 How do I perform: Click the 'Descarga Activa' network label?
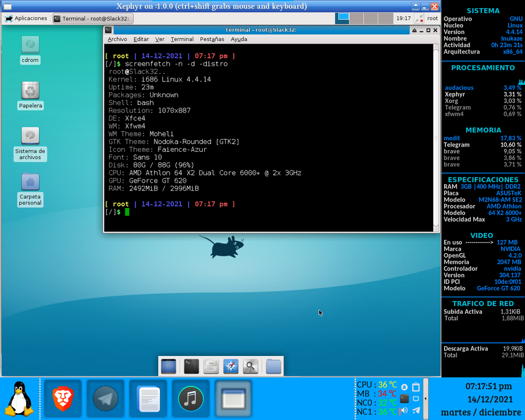(x=465, y=349)
